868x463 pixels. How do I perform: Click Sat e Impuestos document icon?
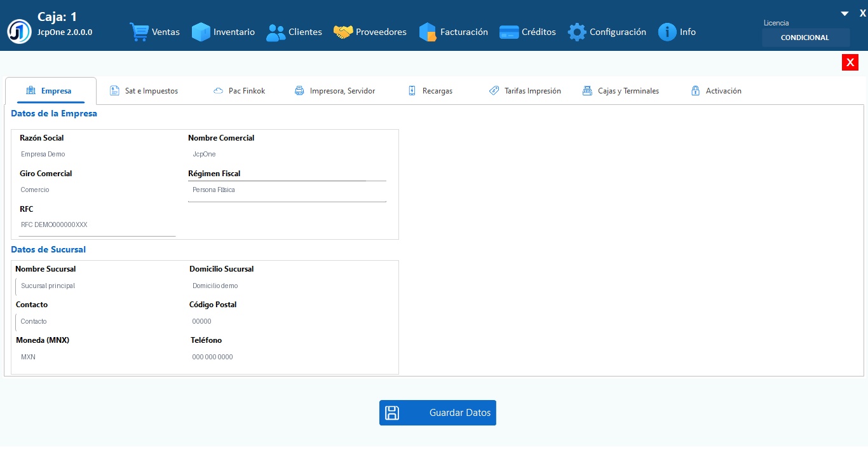114,90
